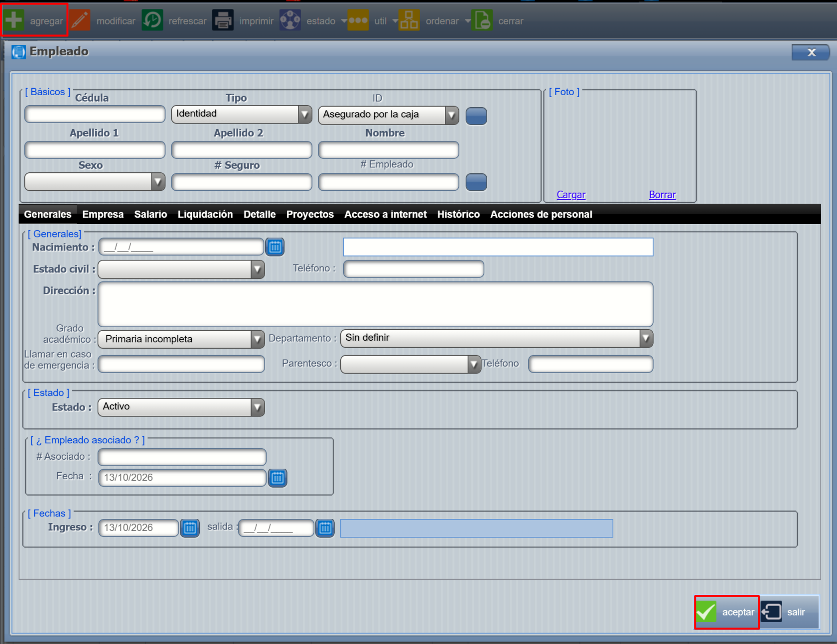Click the cerrar document icon

(482, 20)
